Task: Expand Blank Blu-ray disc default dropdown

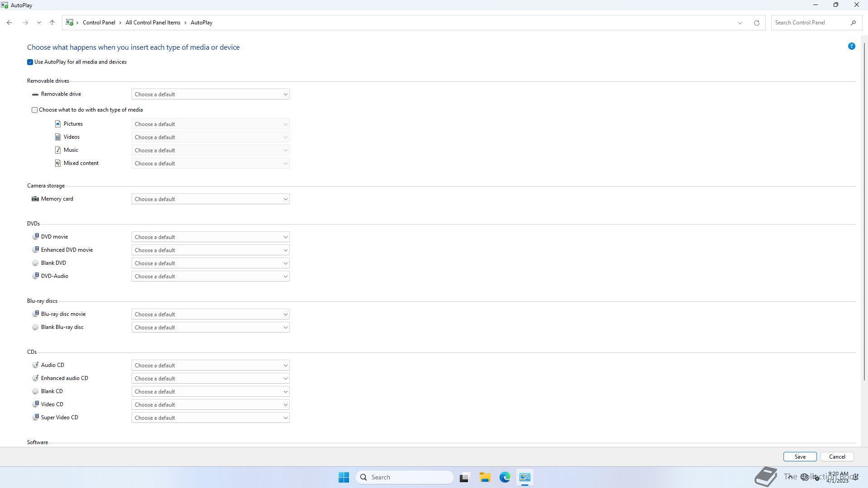Action: click(210, 327)
